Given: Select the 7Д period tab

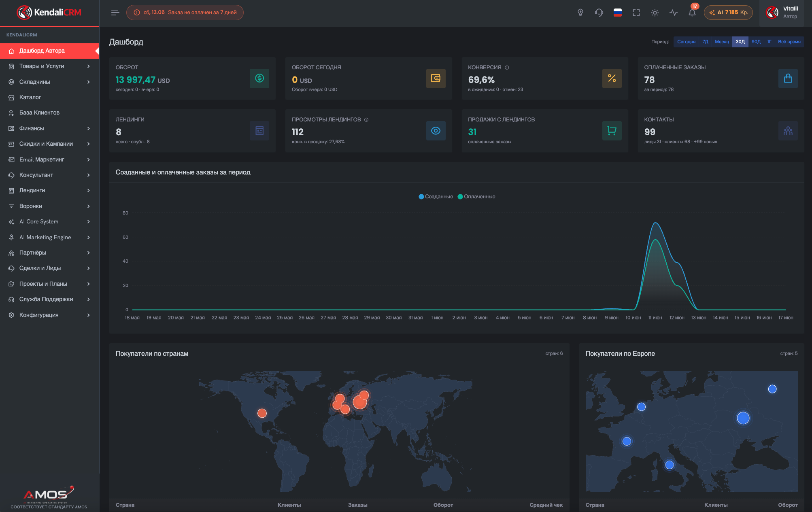Looking at the screenshot, I should coord(705,42).
